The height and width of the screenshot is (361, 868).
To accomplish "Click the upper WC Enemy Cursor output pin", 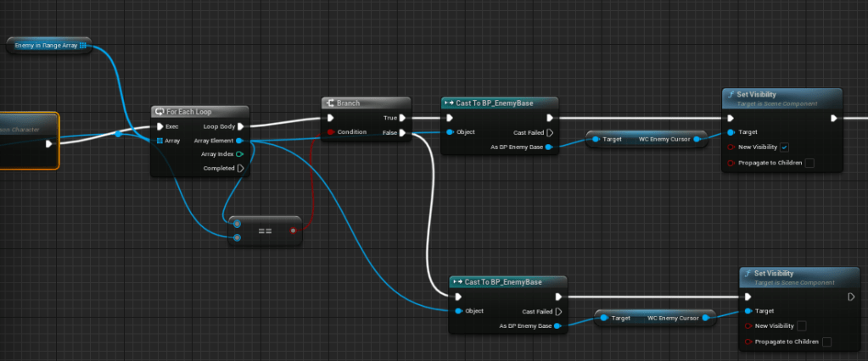I will coord(697,139).
